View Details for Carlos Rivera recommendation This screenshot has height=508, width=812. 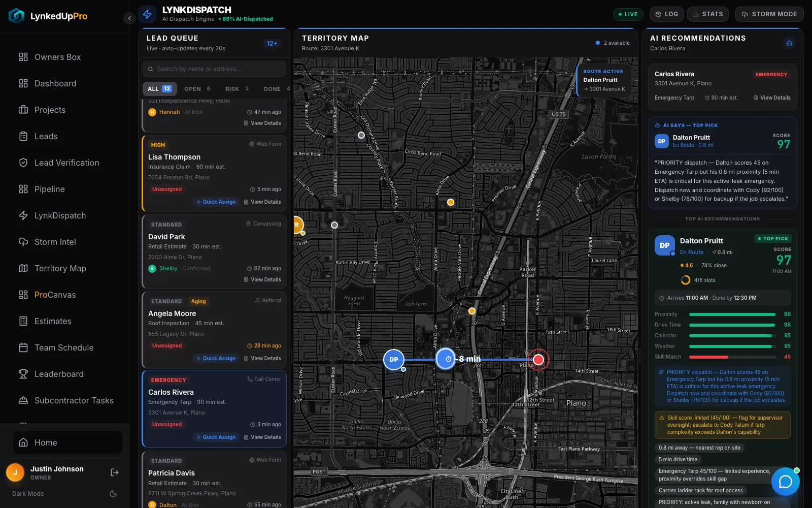point(771,98)
